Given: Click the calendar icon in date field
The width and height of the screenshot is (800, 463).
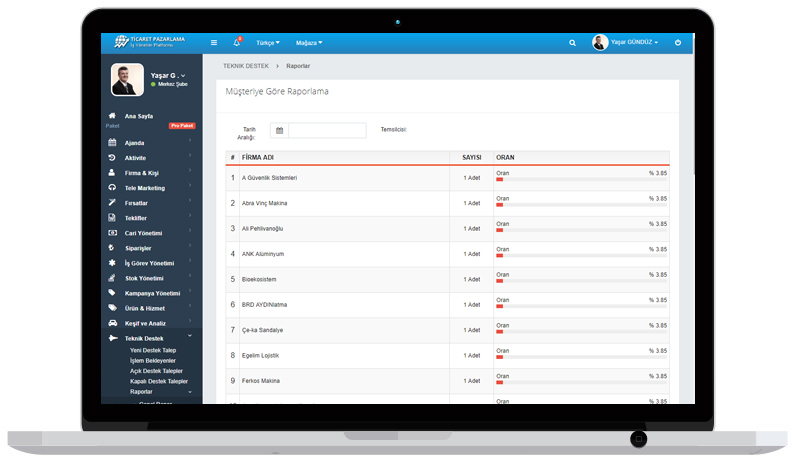Looking at the screenshot, I should [279, 131].
